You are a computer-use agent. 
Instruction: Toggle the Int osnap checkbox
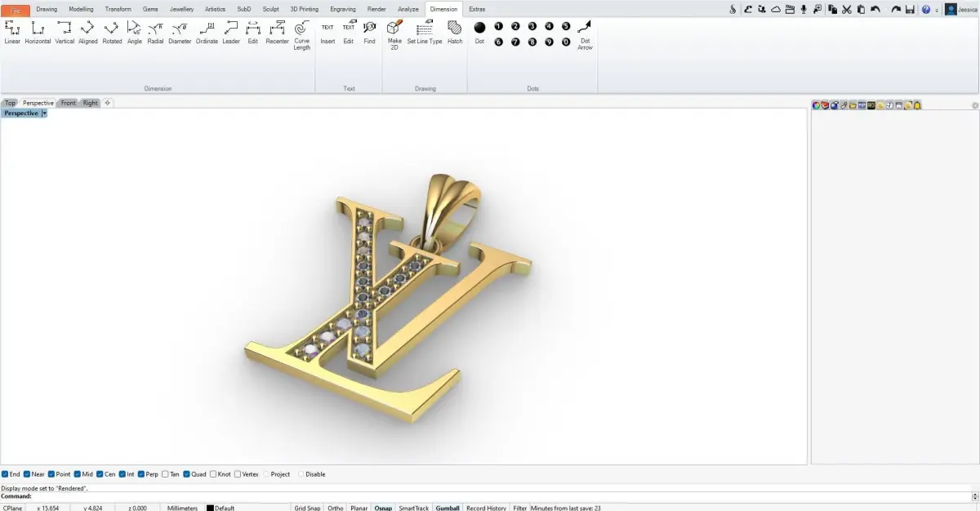point(122,474)
